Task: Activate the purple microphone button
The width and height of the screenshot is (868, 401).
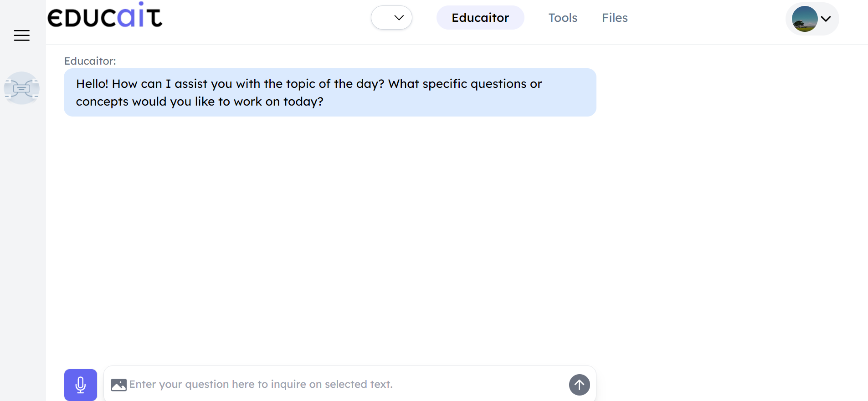Action: click(80, 385)
